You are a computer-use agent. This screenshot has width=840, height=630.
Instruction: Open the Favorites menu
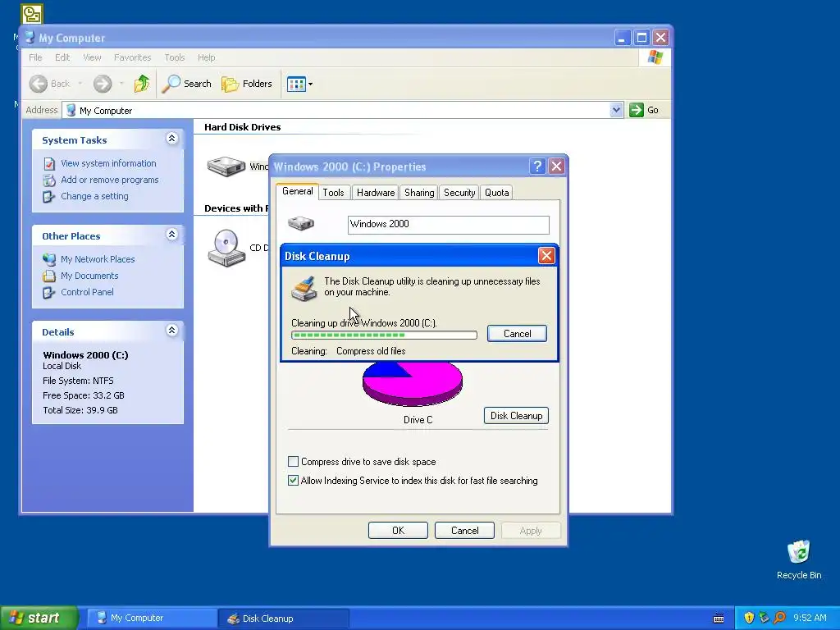[132, 57]
